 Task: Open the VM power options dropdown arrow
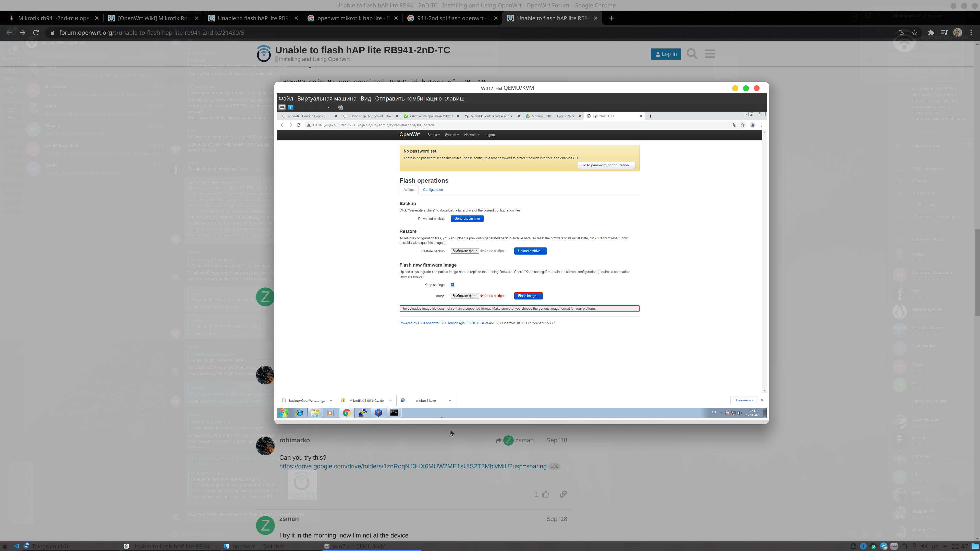pyautogui.click(x=328, y=107)
